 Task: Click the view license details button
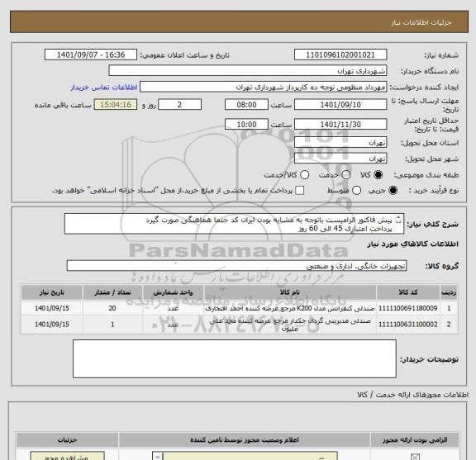[68, 457]
